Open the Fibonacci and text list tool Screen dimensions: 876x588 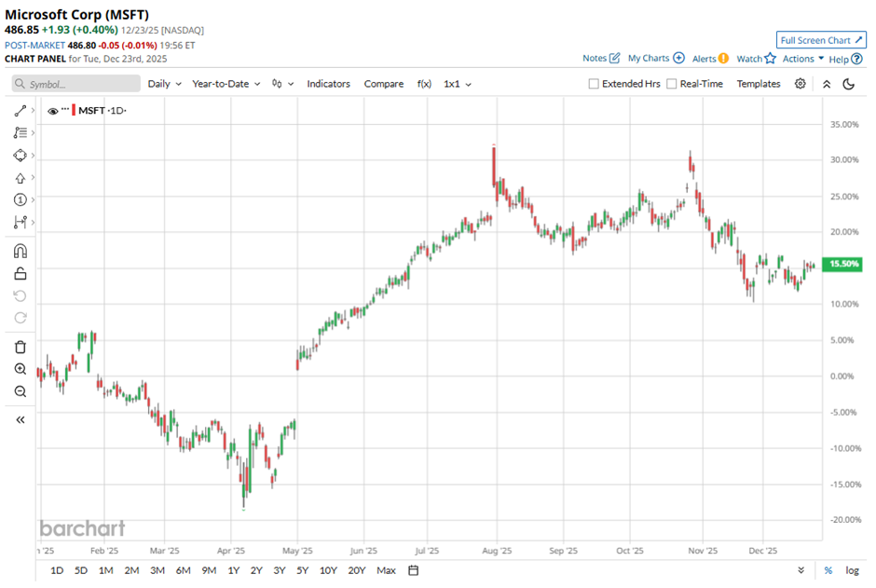[x=21, y=132]
